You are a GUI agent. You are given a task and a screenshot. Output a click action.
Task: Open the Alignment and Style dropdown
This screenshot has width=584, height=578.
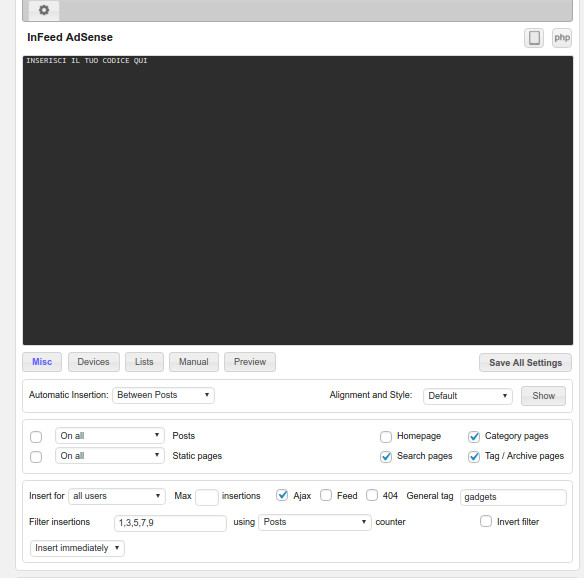(x=467, y=396)
